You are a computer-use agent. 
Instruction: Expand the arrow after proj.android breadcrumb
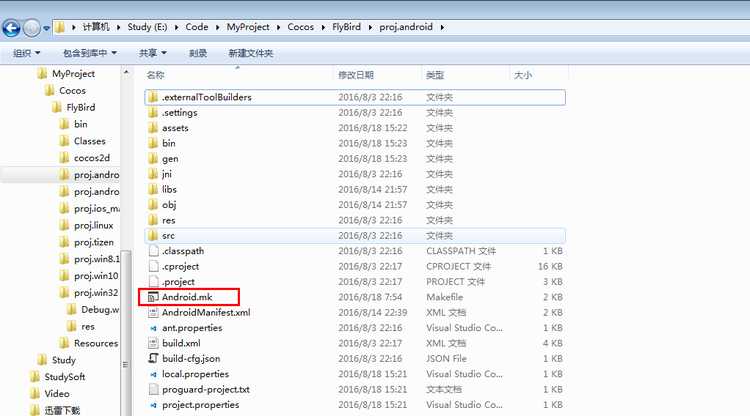coord(442,27)
